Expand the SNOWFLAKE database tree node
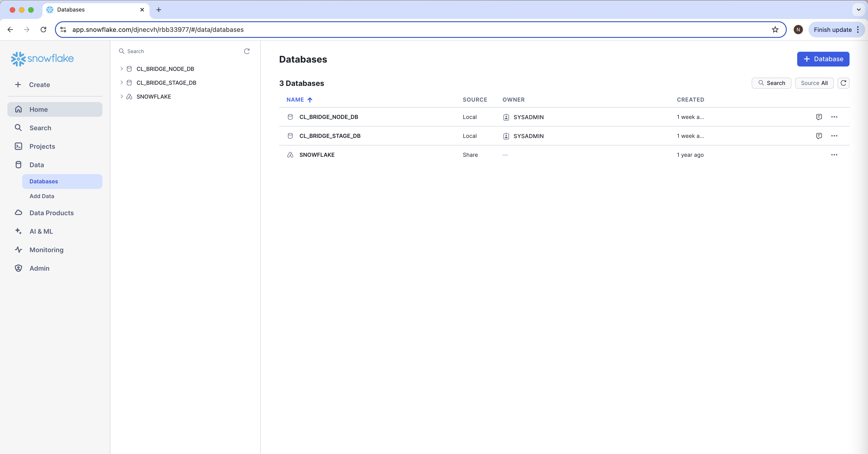Viewport: 868px width, 454px height. click(122, 97)
